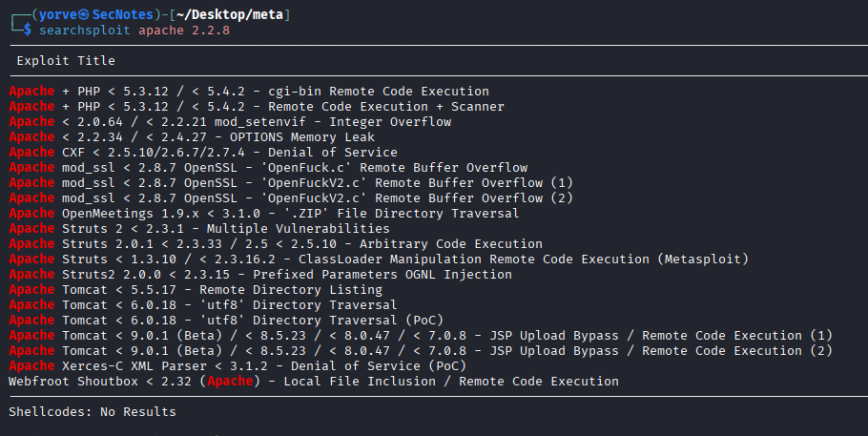Image resolution: width=868 pixels, height=436 pixels.
Task: Click the Struts2 Prefixed Parameters OGNL Injection line
Action: (x=260, y=274)
